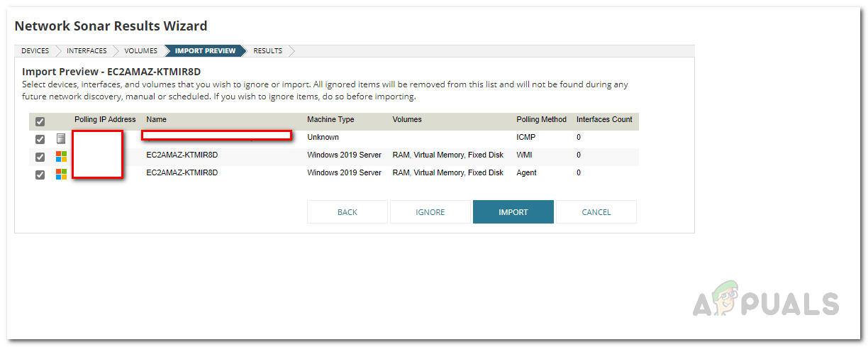868x347 pixels.
Task: Click the Ignore button
Action: (x=430, y=212)
